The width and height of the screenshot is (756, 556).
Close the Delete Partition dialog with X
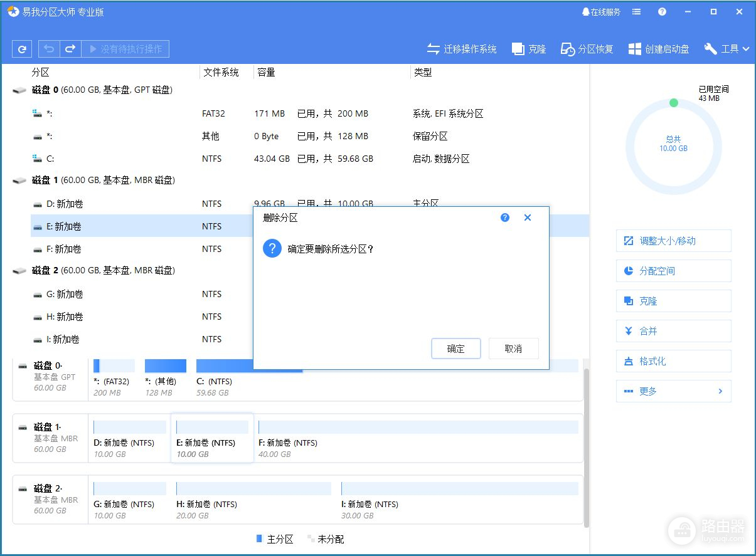pos(528,218)
